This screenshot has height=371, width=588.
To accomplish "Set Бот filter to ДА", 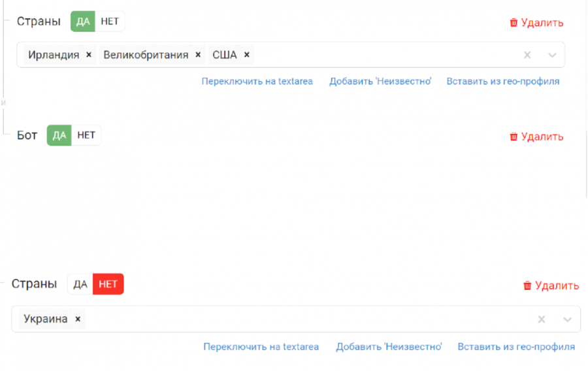I will 59,135.
